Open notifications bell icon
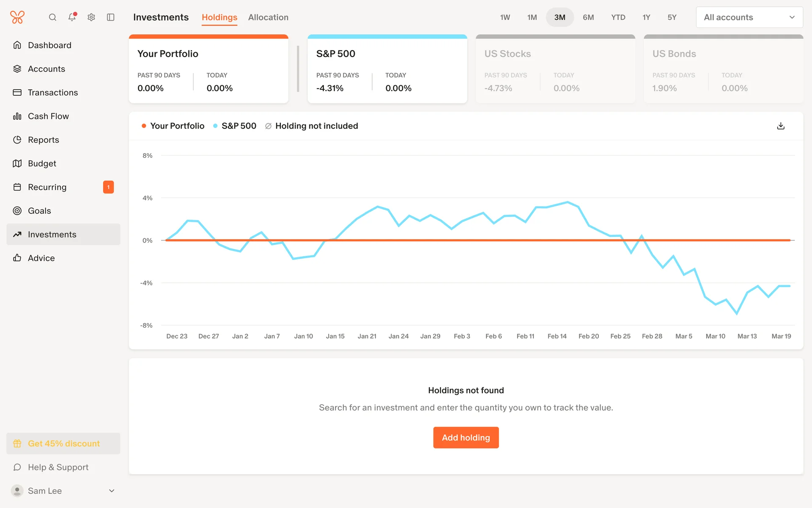The width and height of the screenshot is (812, 508). (72, 17)
